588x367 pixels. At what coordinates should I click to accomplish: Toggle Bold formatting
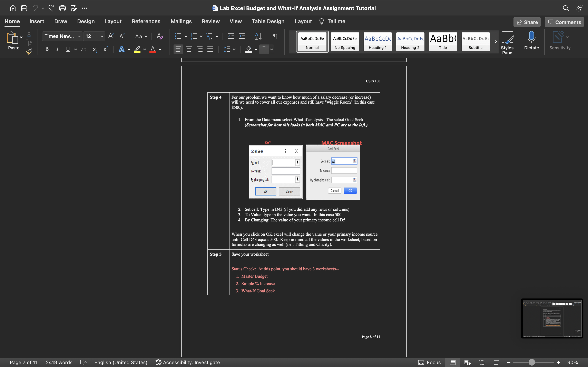pyautogui.click(x=47, y=49)
